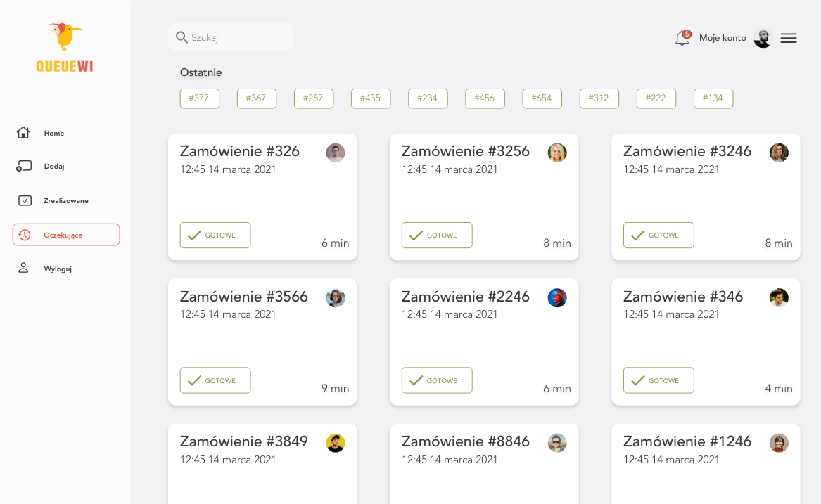Select recent order tag #134
This screenshot has width=821, height=504.
point(713,98)
